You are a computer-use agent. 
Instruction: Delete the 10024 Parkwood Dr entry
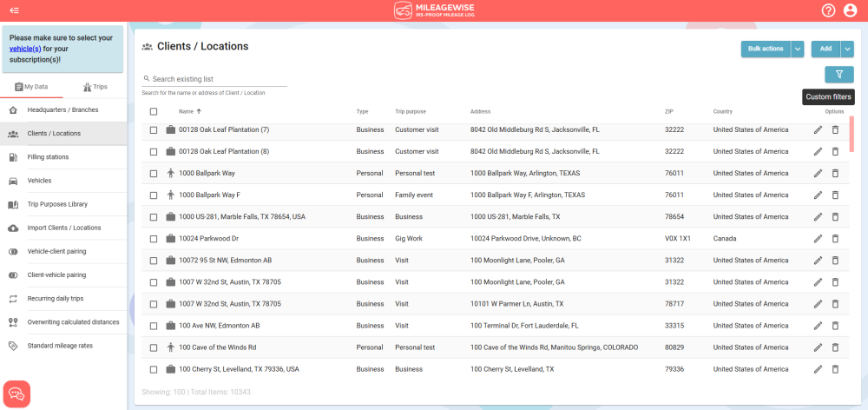click(835, 238)
